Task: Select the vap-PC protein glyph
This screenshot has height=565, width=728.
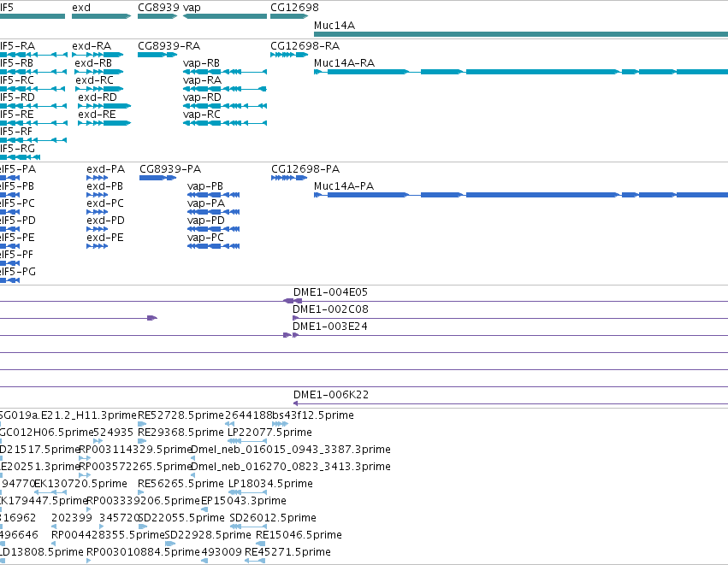Action: click(x=214, y=247)
